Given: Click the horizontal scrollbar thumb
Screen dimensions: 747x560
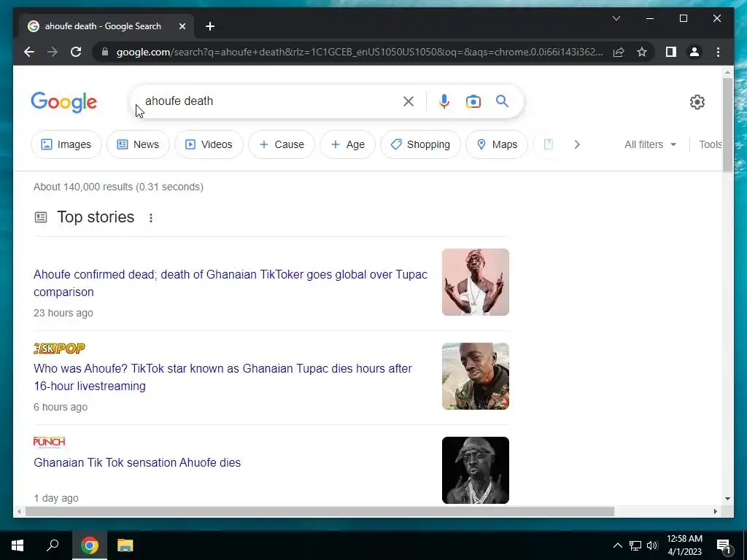Looking at the screenshot, I should point(320,511).
